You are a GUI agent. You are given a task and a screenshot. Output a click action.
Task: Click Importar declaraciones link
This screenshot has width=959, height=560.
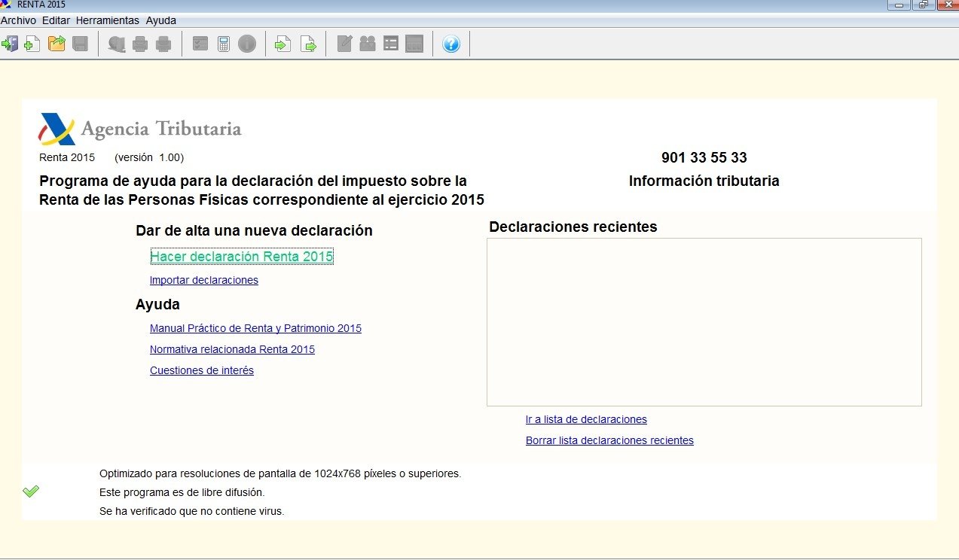204,280
